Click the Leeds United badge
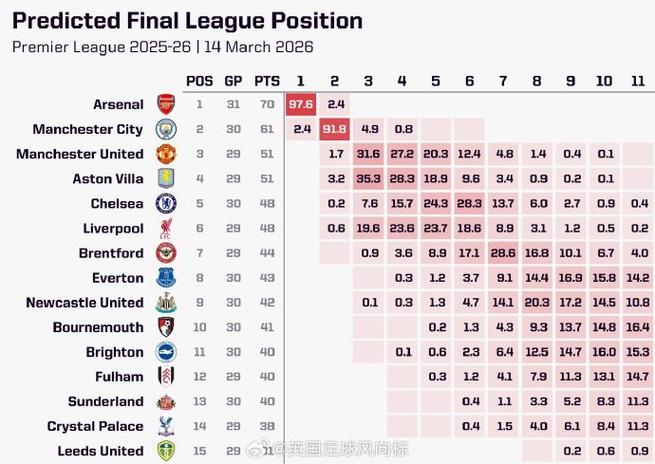The image size is (655, 464). coord(166,451)
